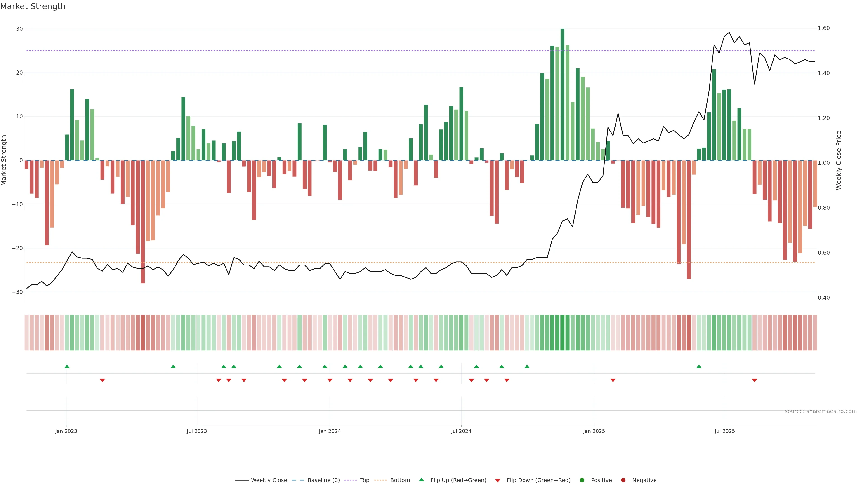Click the 1.60 right-axis tick label
The image size is (868, 488).
823,28
